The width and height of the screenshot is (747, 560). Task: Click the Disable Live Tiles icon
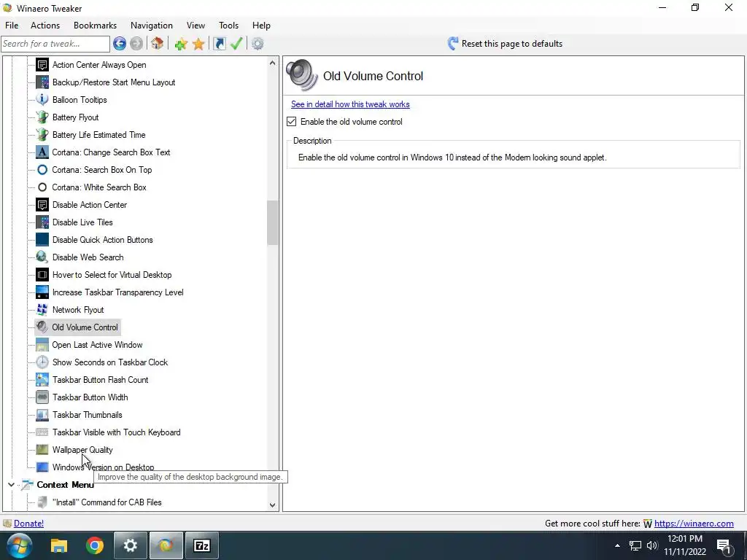pos(42,222)
